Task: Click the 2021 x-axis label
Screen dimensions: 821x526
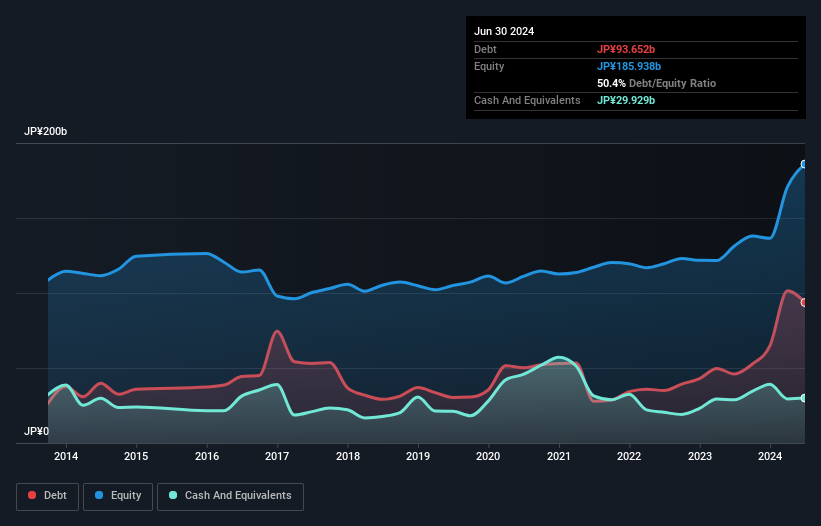Action: [x=559, y=456]
